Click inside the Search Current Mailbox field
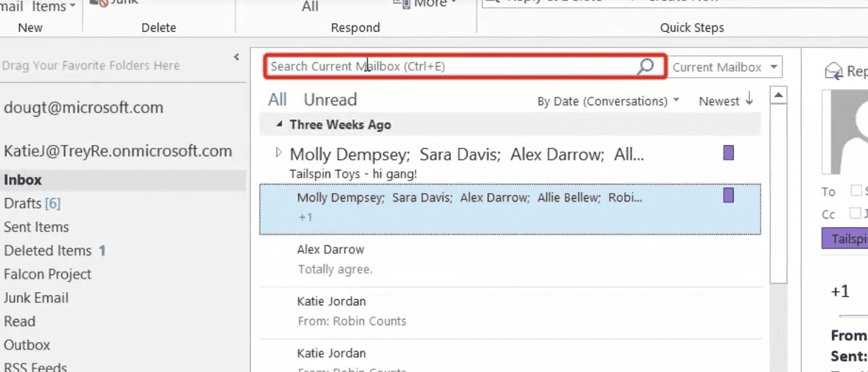 452,66
